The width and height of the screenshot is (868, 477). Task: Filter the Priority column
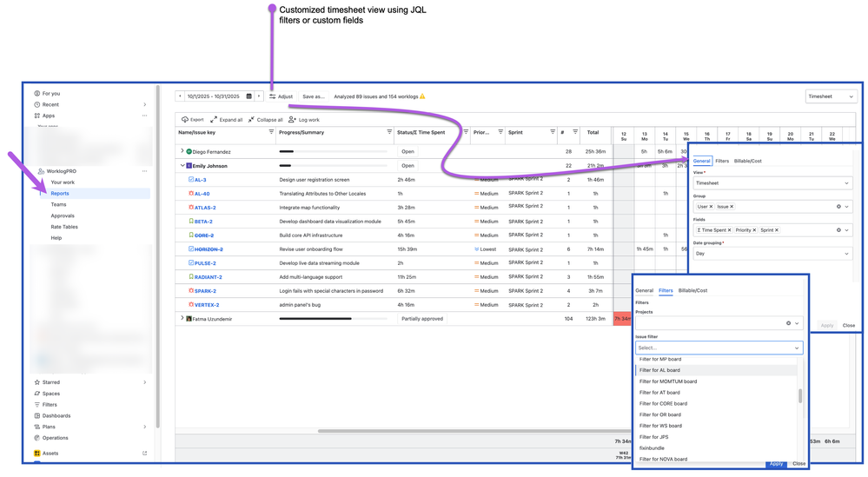coord(500,132)
